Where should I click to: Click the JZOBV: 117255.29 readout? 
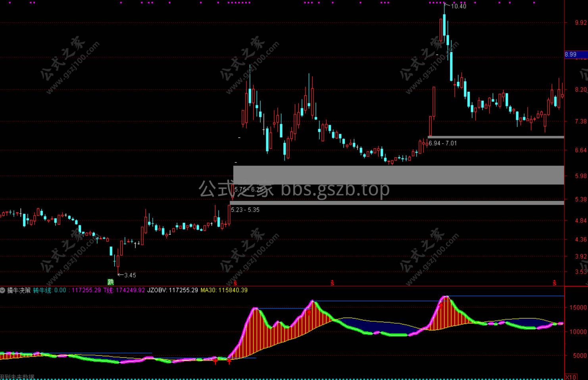coord(173,290)
